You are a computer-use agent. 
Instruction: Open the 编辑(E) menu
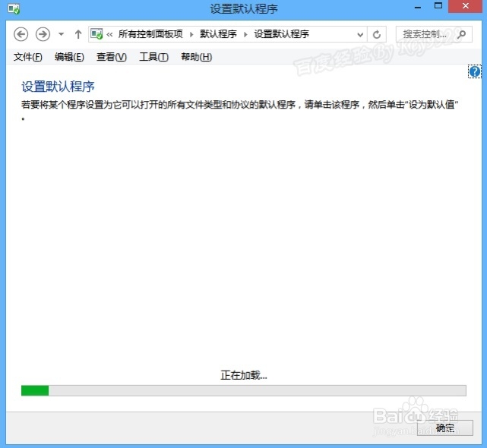[69, 57]
